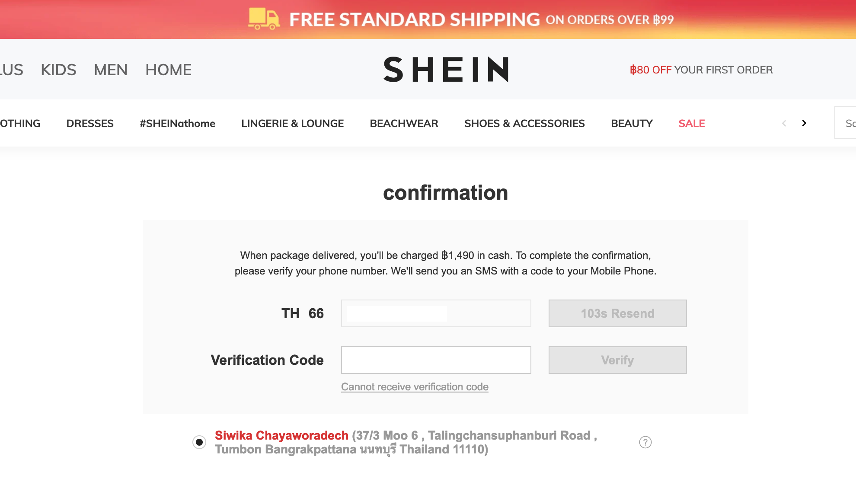Image resolution: width=856 pixels, height=504 pixels.
Task: Click the help question mark icon
Action: tap(645, 442)
